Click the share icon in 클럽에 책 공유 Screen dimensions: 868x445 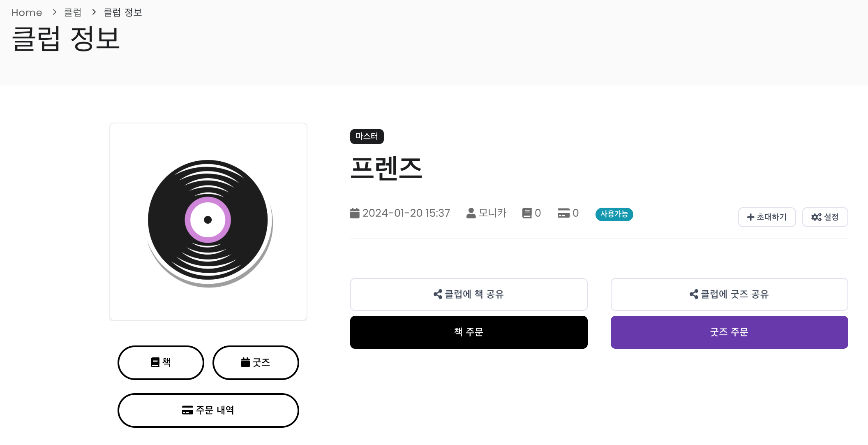(438, 294)
